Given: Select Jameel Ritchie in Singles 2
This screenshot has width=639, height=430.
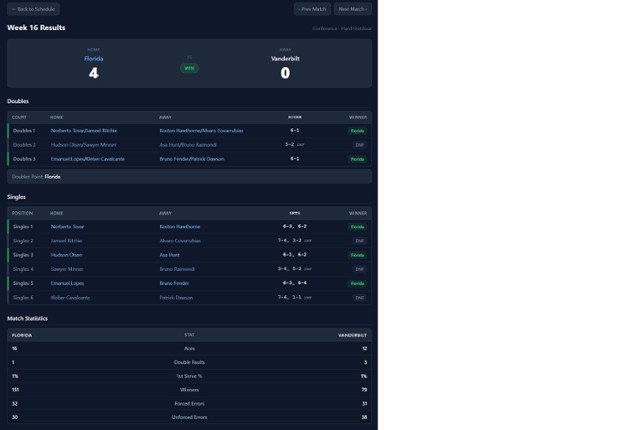Looking at the screenshot, I should pyautogui.click(x=66, y=240).
